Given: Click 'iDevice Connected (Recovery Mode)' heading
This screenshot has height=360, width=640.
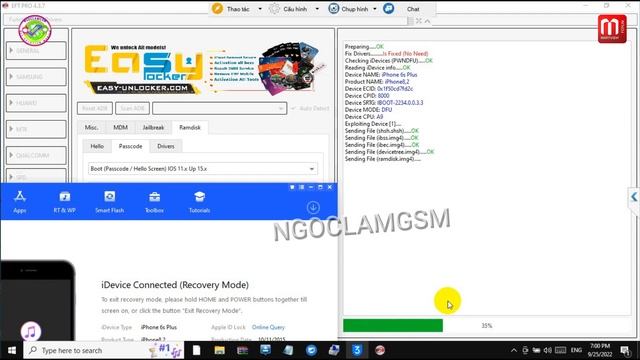Looking at the screenshot, I should point(175,285).
